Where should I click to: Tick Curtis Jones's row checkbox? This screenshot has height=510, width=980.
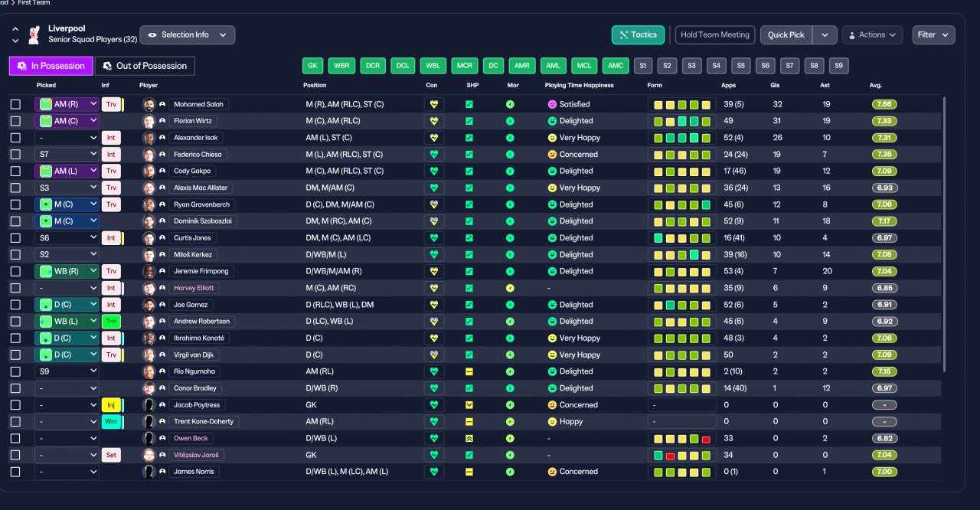tap(15, 238)
